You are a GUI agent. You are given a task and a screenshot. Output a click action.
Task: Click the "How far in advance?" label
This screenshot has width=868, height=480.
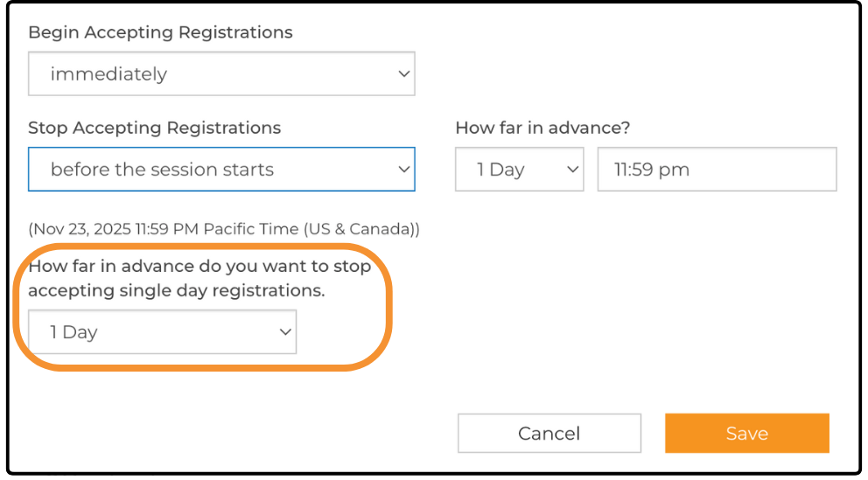point(542,128)
